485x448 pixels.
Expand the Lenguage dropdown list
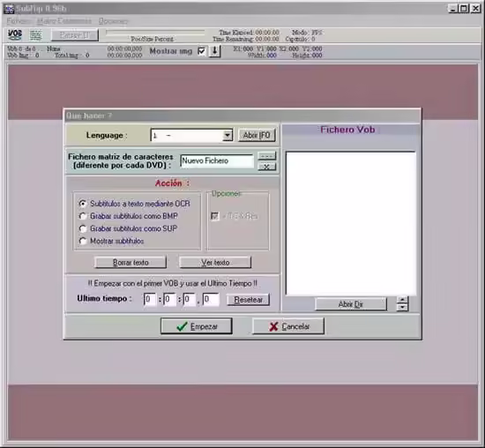click(228, 136)
